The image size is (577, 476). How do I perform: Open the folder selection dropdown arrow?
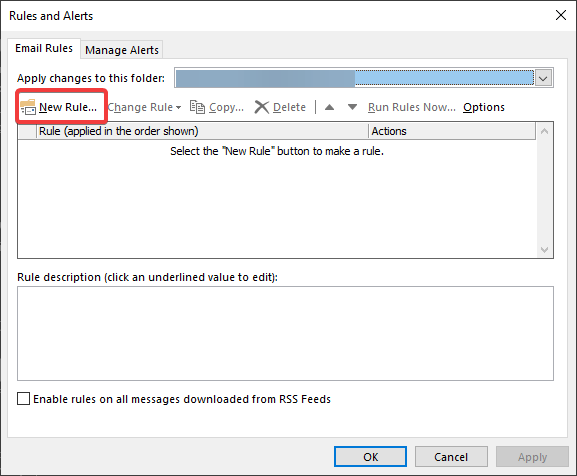543,78
